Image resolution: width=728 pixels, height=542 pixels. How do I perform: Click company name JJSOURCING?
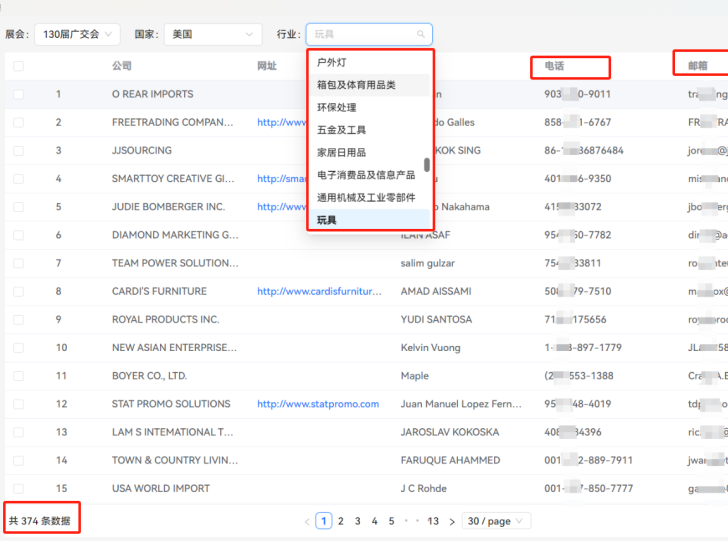coord(142,150)
